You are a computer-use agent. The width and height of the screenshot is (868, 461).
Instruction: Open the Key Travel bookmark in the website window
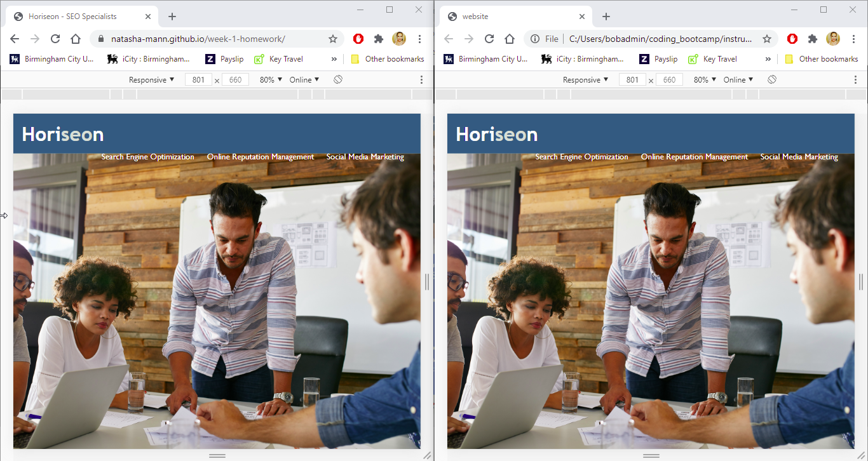tap(714, 59)
